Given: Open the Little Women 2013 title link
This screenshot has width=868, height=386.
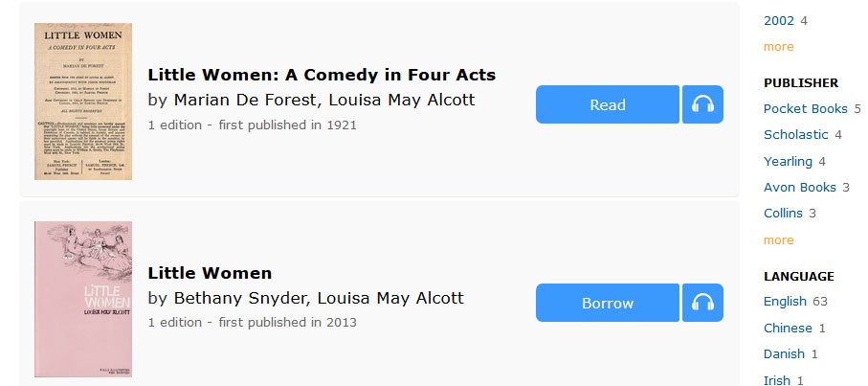Looking at the screenshot, I should [210, 273].
